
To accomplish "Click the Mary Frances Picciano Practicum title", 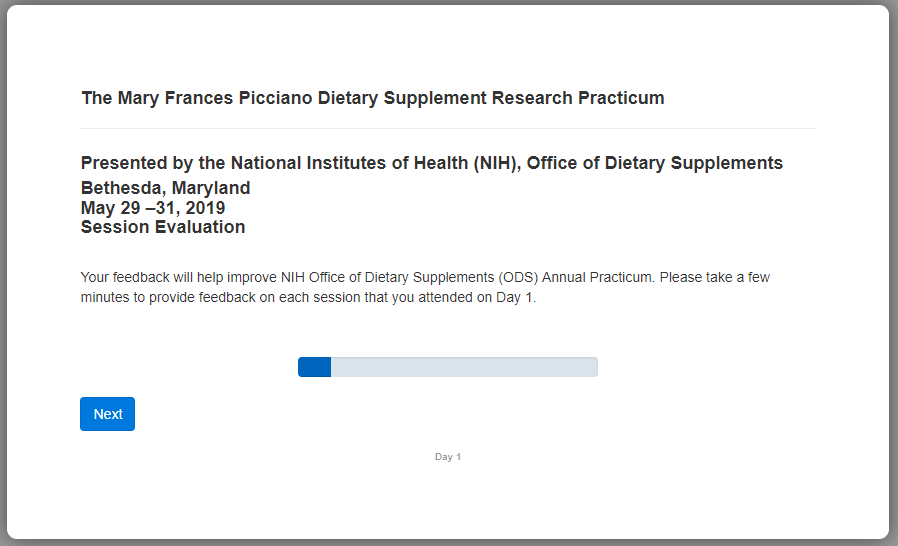I will click(372, 98).
